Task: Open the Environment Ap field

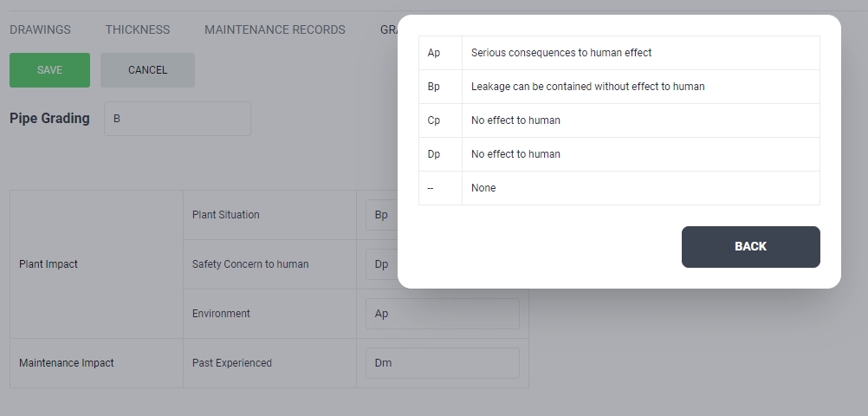Action: coord(441,314)
